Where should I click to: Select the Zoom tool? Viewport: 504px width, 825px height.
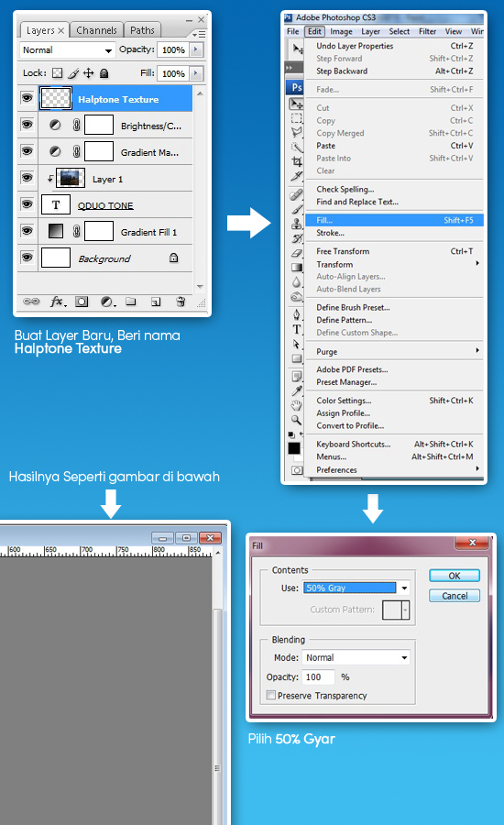tap(297, 420)
